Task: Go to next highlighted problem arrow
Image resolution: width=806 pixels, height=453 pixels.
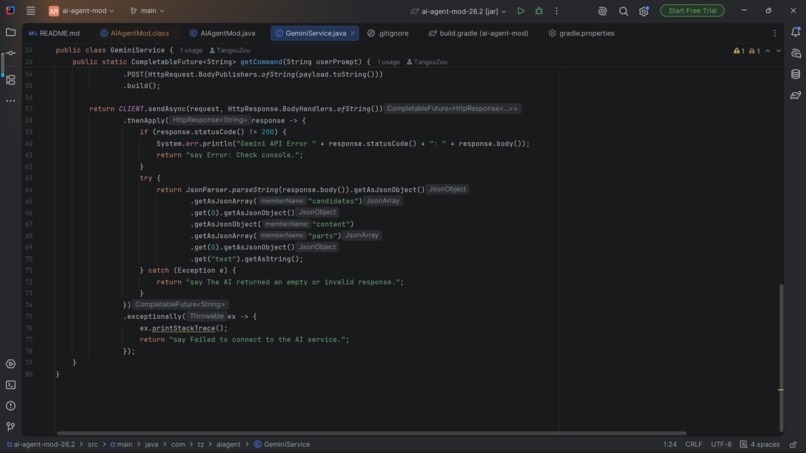Action: click(778, 51)
